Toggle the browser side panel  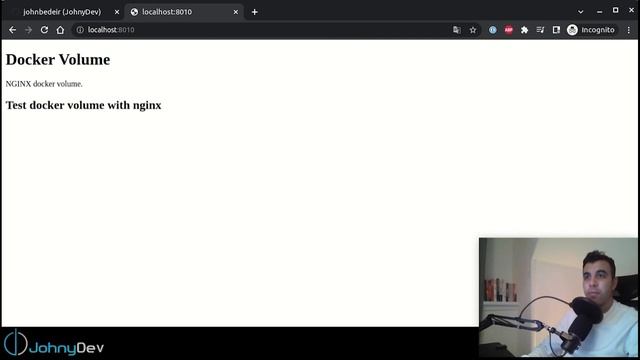point(556,30)
